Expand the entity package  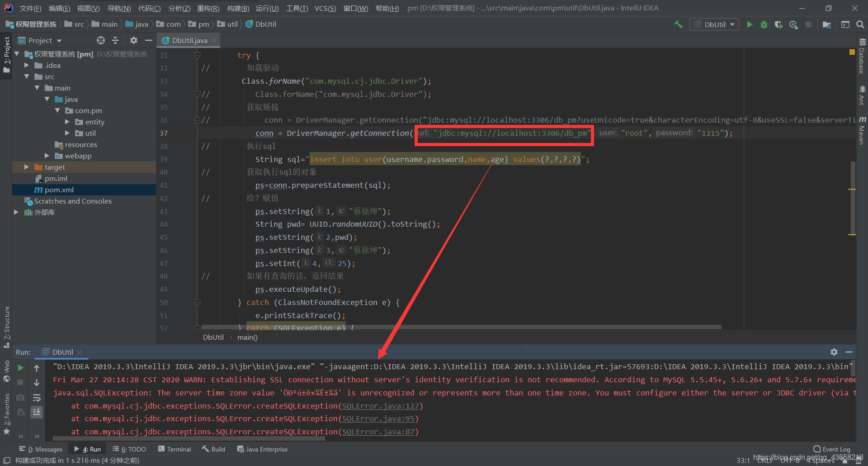tap(67, 122)
